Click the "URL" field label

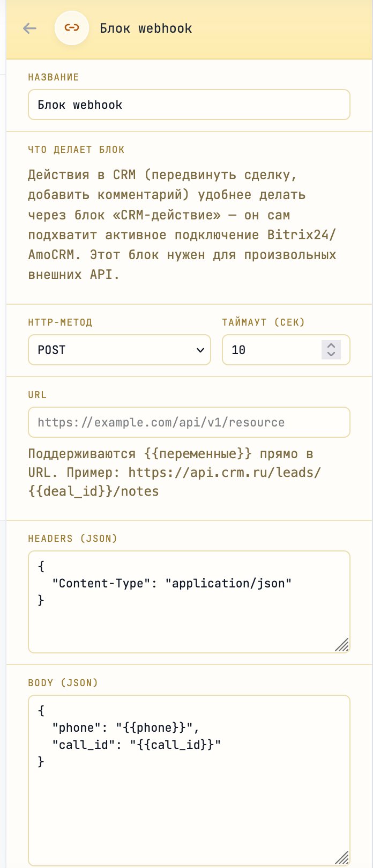point(38,395)
